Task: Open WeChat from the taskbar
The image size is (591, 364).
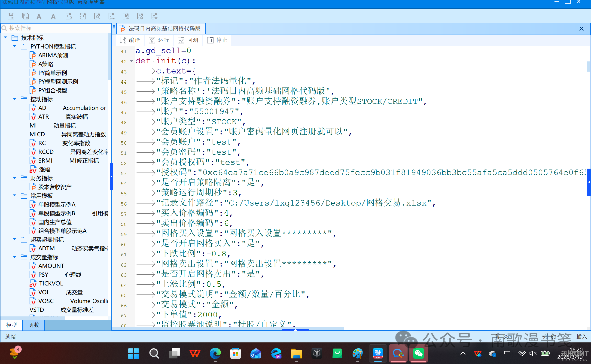Action: coord(418,353)
